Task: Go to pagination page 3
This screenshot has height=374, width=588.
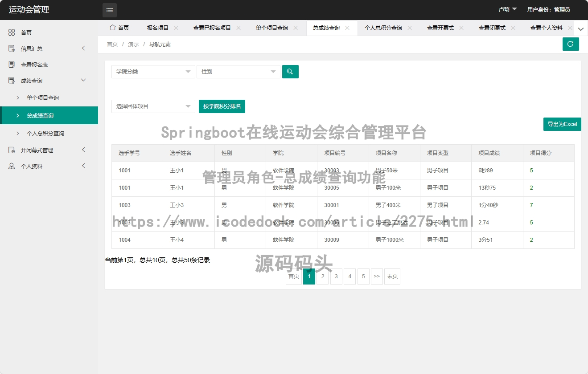Action: [336, 276]
